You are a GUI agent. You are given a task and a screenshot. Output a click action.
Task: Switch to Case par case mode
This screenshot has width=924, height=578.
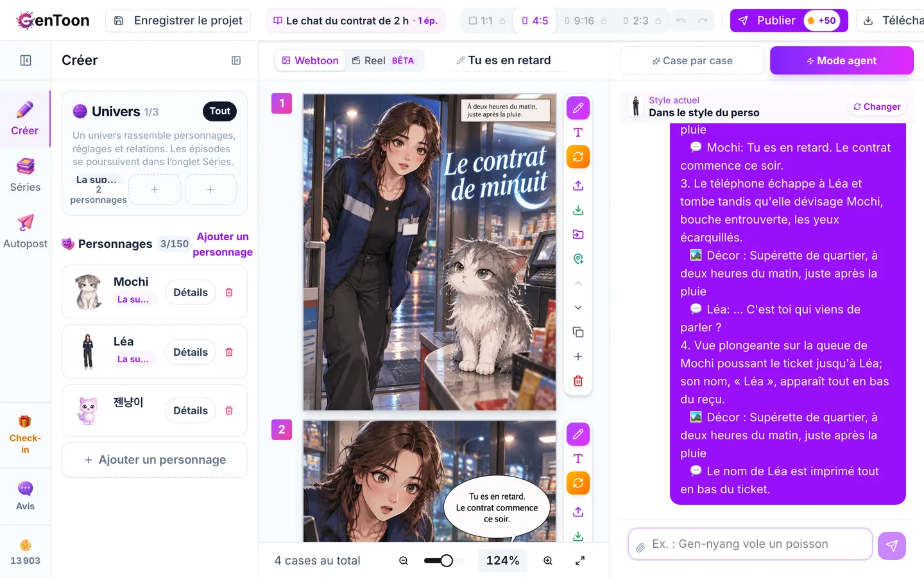pyautogui.click(x=692, y=60)
